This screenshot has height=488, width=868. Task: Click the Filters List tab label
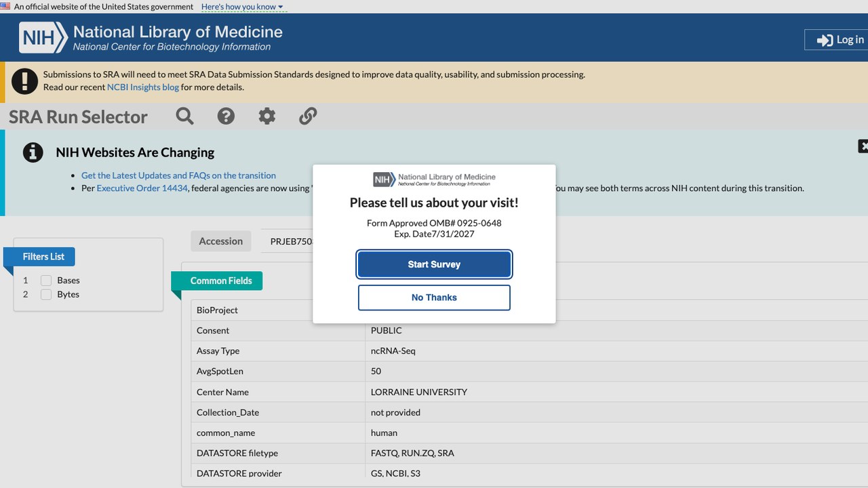(x=43, y=257)
